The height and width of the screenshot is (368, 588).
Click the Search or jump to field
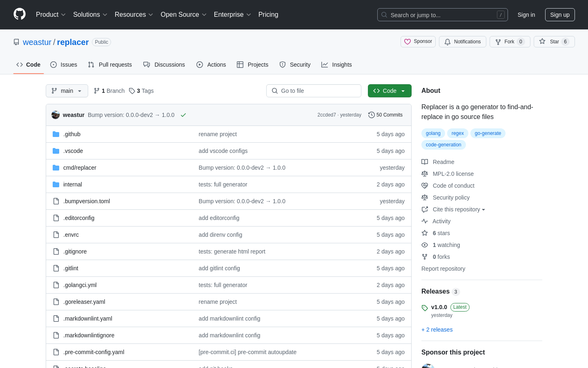443,15
